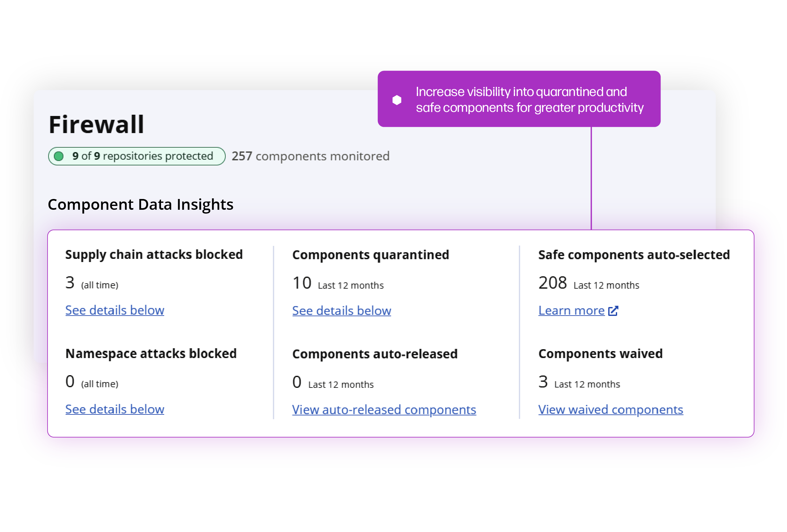The image size is (787, 532).
Task: Click the purple visibility tooltip callout
Action: coord(519,99)
